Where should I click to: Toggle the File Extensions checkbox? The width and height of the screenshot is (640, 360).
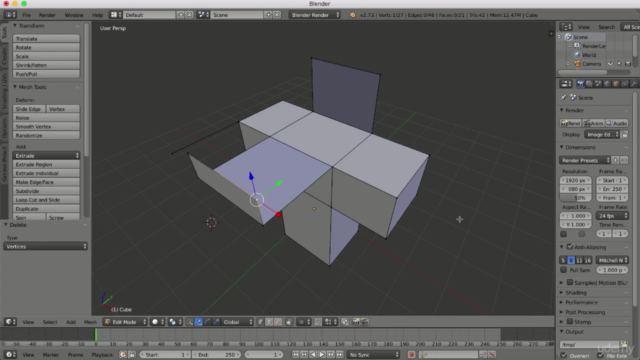click(x=600, y=356)
